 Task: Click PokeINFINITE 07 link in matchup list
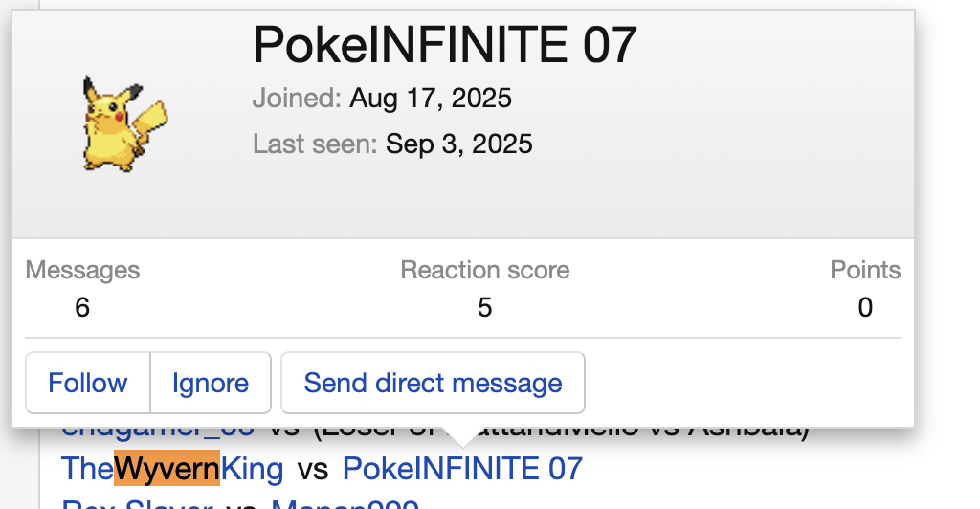click(462, 469)
